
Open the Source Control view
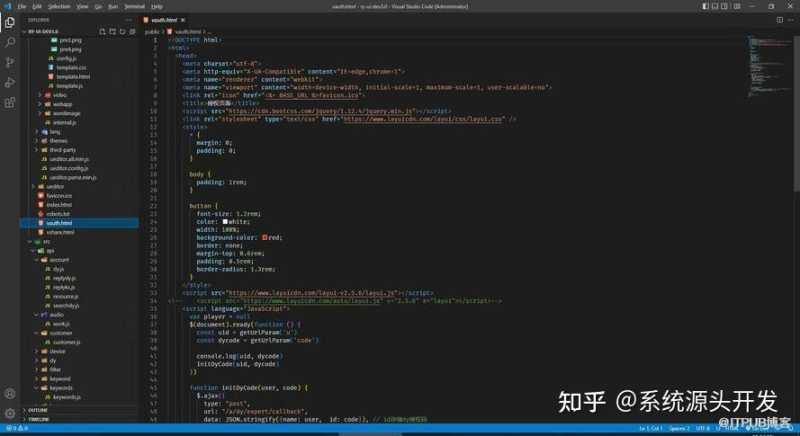click(10, 62)
